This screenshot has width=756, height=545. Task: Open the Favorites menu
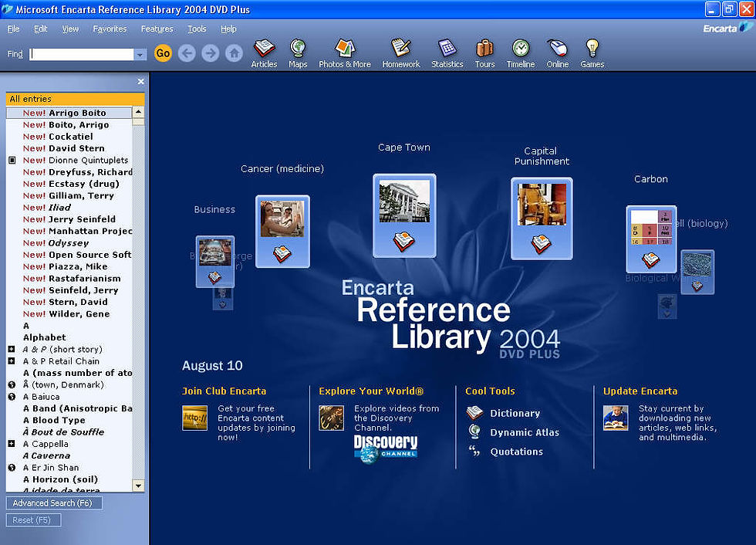[x=110, y=29]
